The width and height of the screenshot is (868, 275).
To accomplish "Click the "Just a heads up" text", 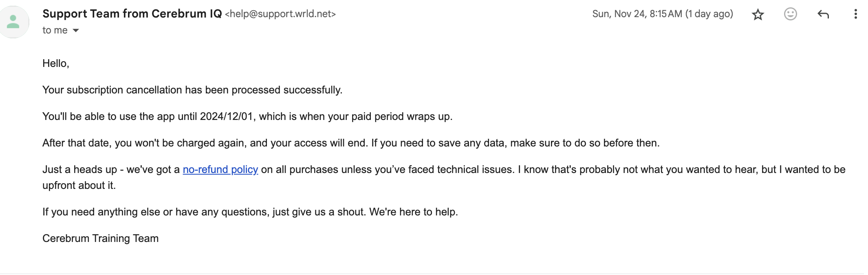I will (x=79, y=170).
